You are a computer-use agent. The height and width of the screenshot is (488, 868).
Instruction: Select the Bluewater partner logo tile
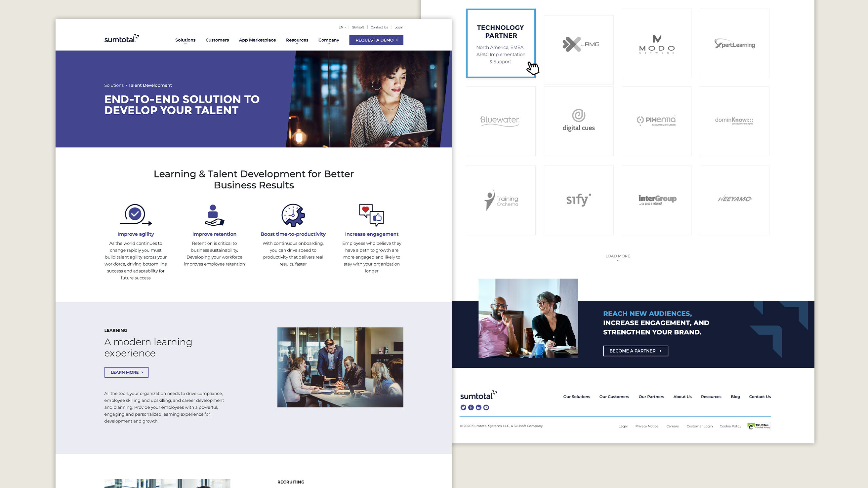(501, 121)
